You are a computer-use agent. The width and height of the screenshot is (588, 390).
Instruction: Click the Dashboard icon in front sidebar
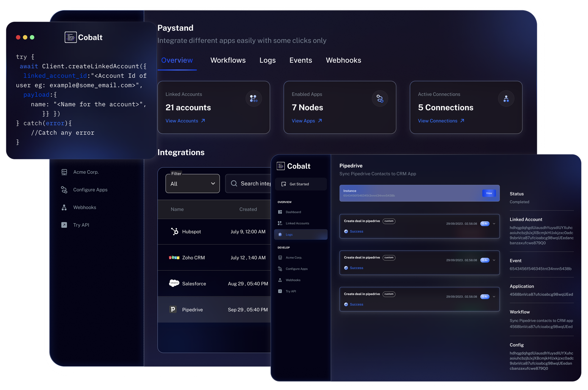coord(280,212)
